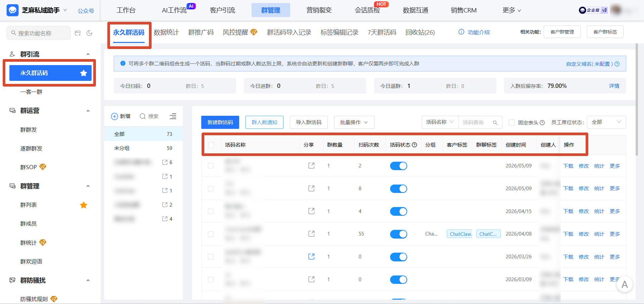
Task: Click share icon in the 2026/04/08 row
Action: tap(312, 234)
